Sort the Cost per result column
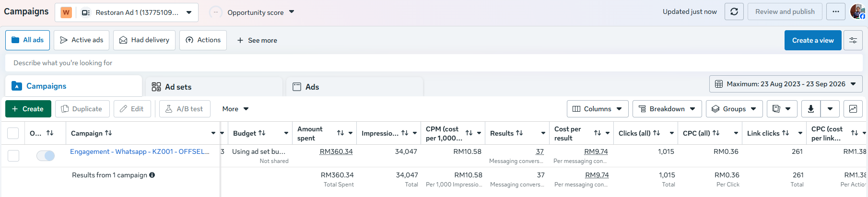 click(598, 133)
